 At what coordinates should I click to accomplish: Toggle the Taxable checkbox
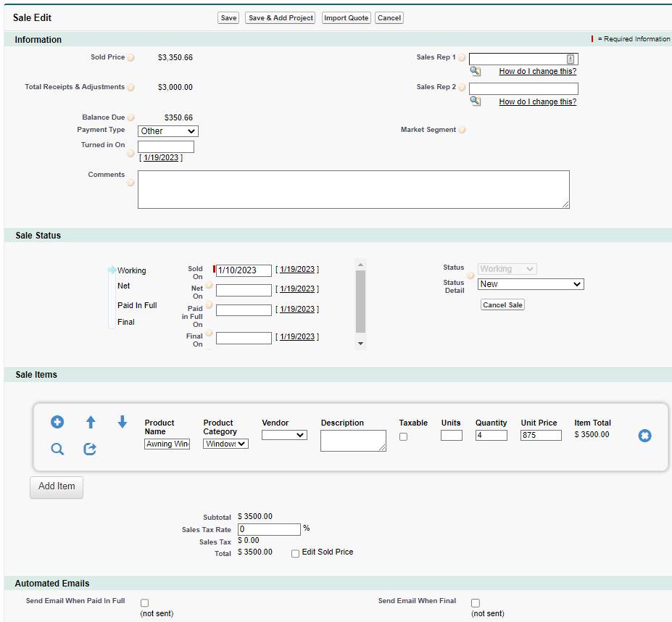(403, 437)
